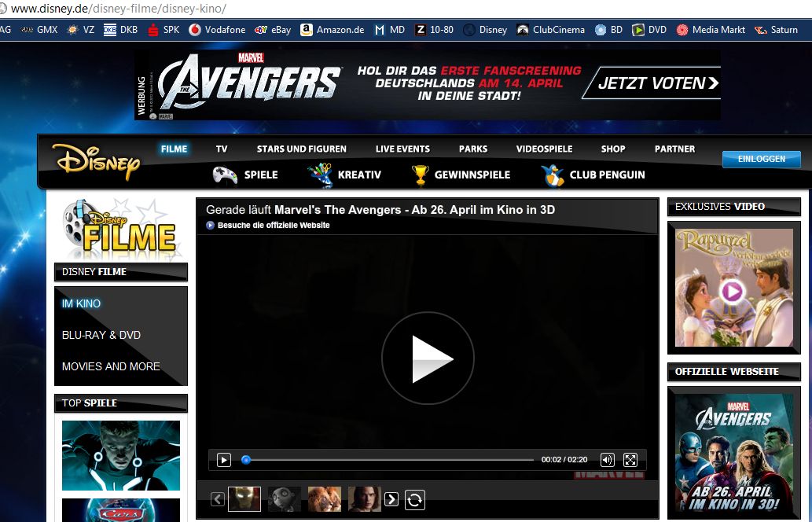Click the Disney Filme film reel logo
The width and height of the screenshot is (812, 522).
click(x=121, y=229)
